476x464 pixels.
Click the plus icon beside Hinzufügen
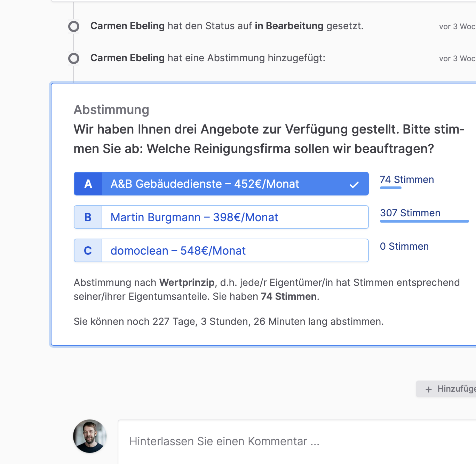point(429,389)
